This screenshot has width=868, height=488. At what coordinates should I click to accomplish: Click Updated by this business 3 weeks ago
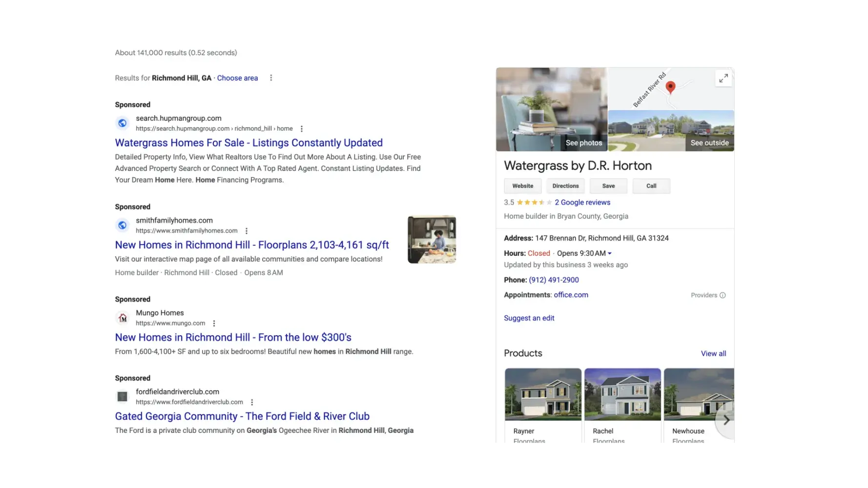tap(566, 265)
